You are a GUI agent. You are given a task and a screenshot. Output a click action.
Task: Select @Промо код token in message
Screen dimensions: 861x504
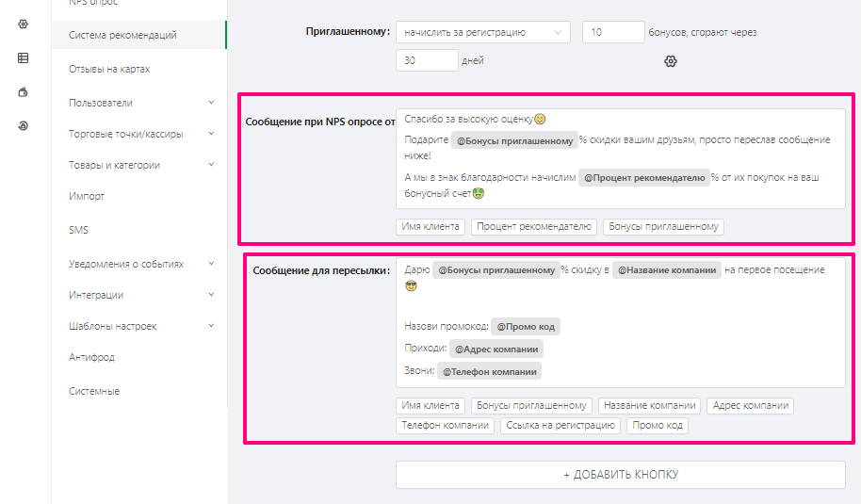[x=526, y=327]
